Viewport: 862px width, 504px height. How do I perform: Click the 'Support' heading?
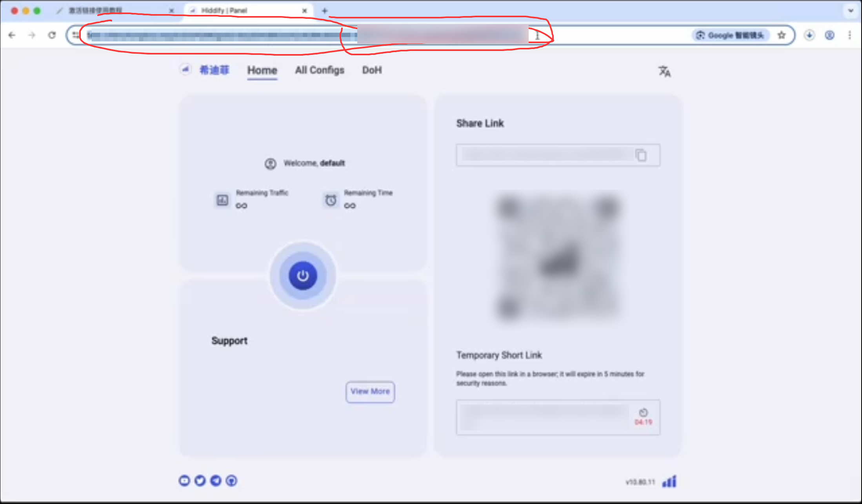click(229, 341)
